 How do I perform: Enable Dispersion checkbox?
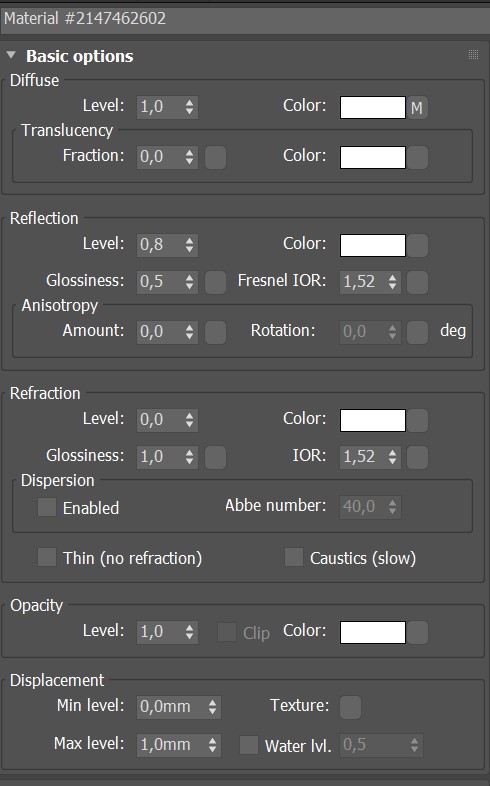47,507
